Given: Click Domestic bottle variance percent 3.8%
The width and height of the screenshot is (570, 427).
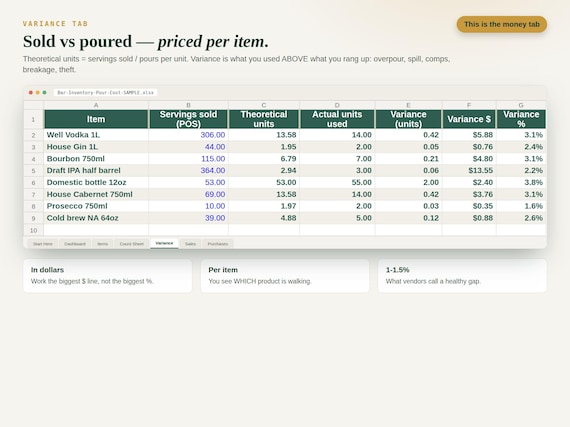Looking at the screenshot, I should tap(521, 182).
